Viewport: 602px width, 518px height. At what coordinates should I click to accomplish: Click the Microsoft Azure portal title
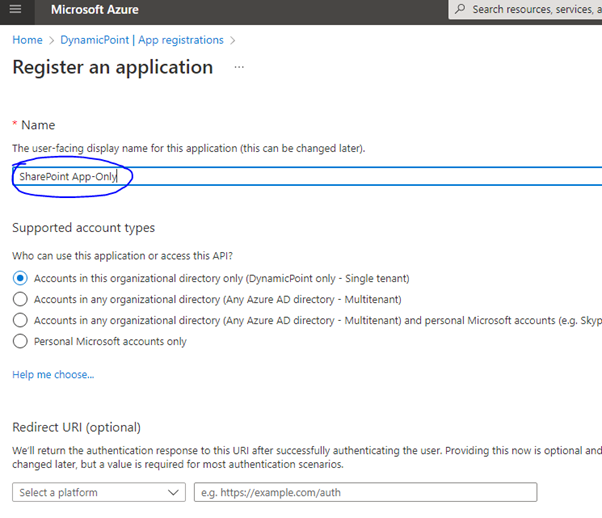click(x=94, y=10)
